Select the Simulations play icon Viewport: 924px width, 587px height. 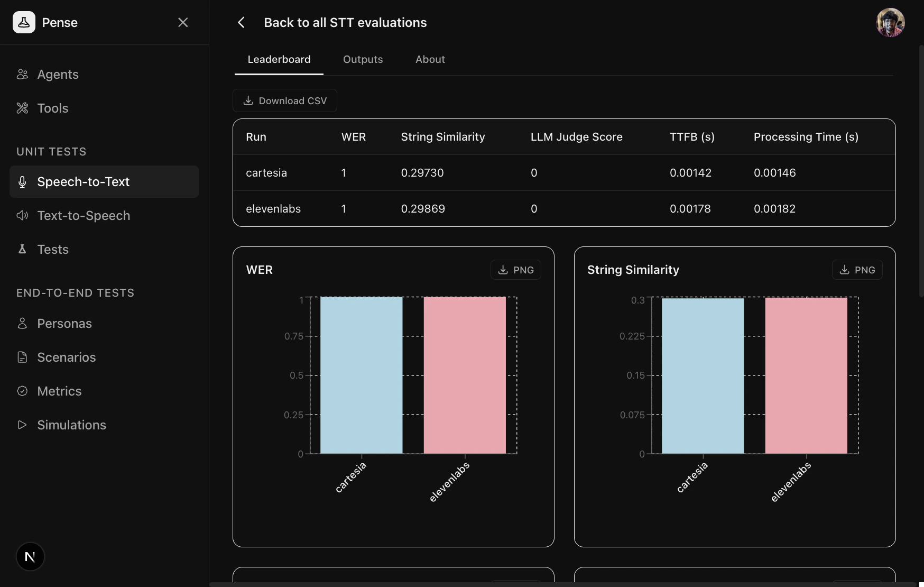point(22,425)
